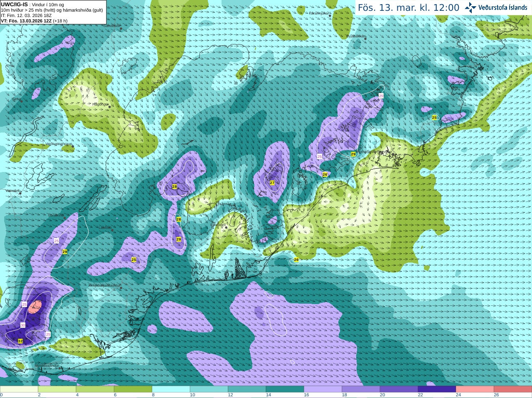Select the 16–18 m/s legend color swatch
This screenshot has width=532, height=398.
323,389
